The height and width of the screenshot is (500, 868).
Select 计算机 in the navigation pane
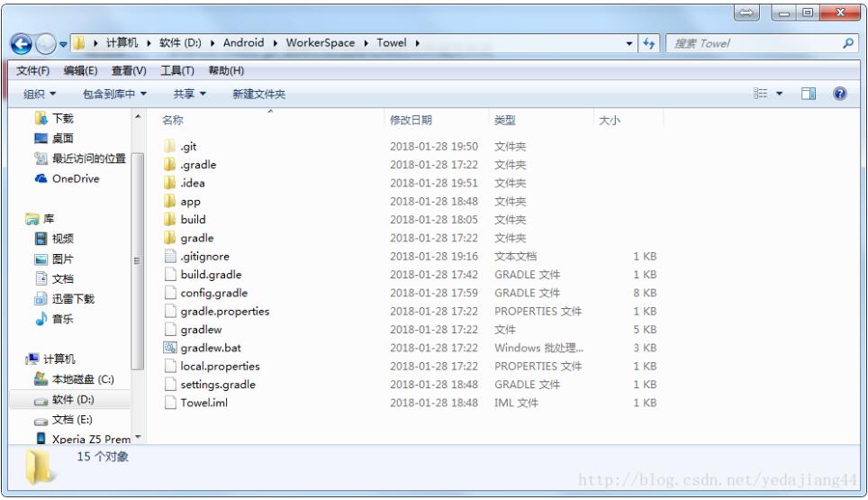coord(50,359)
